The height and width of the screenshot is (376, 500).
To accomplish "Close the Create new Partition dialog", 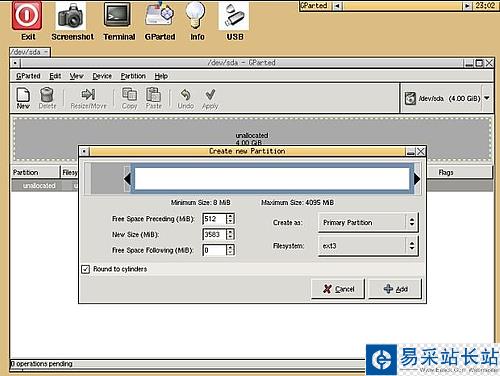I will pos(421,152).
